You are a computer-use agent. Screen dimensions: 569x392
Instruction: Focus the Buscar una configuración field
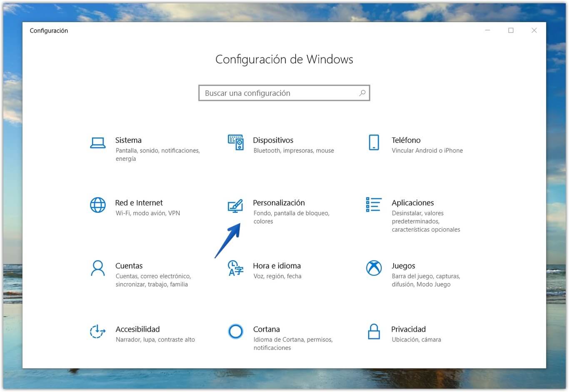(x=279, y=93)
